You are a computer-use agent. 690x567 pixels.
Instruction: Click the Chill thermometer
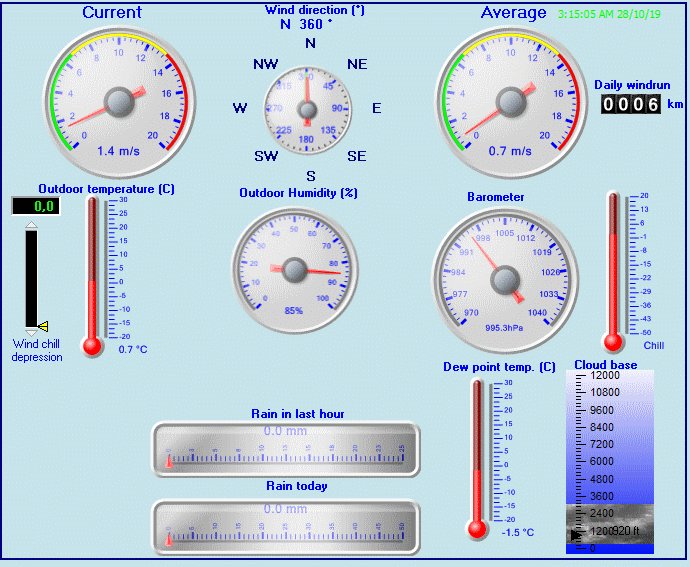coord(614,270)
